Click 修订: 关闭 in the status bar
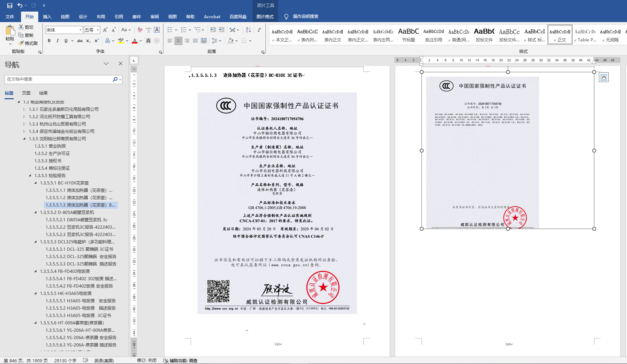 tap(147, 360)
